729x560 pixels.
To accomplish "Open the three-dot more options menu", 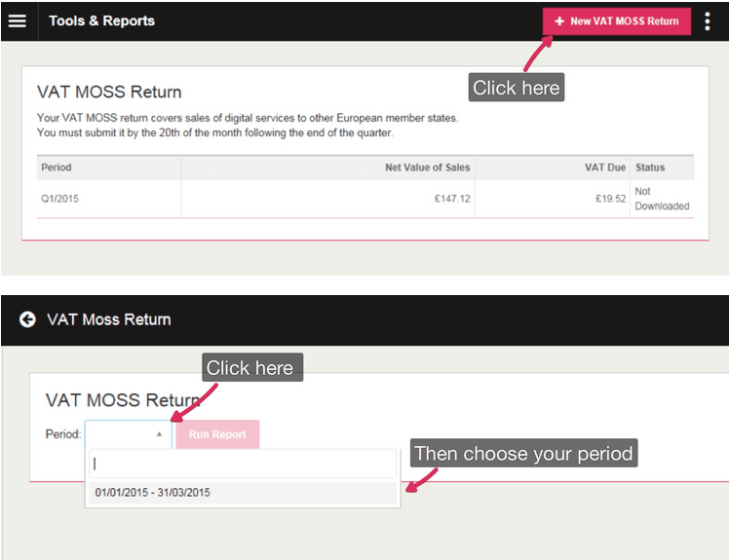I will coord(708,21).
